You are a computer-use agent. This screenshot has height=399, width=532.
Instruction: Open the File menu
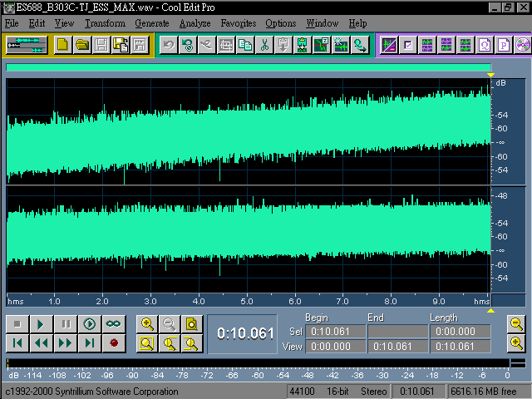[12, 23]
